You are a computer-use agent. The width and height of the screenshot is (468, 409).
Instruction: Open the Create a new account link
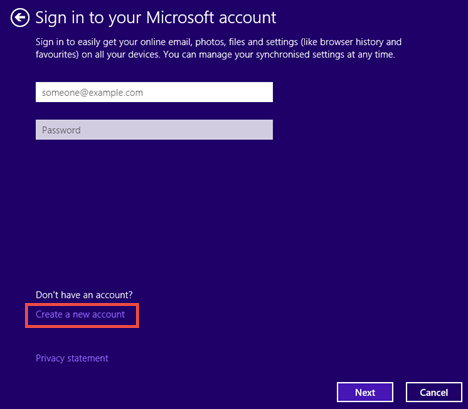(x=80, y=314)
